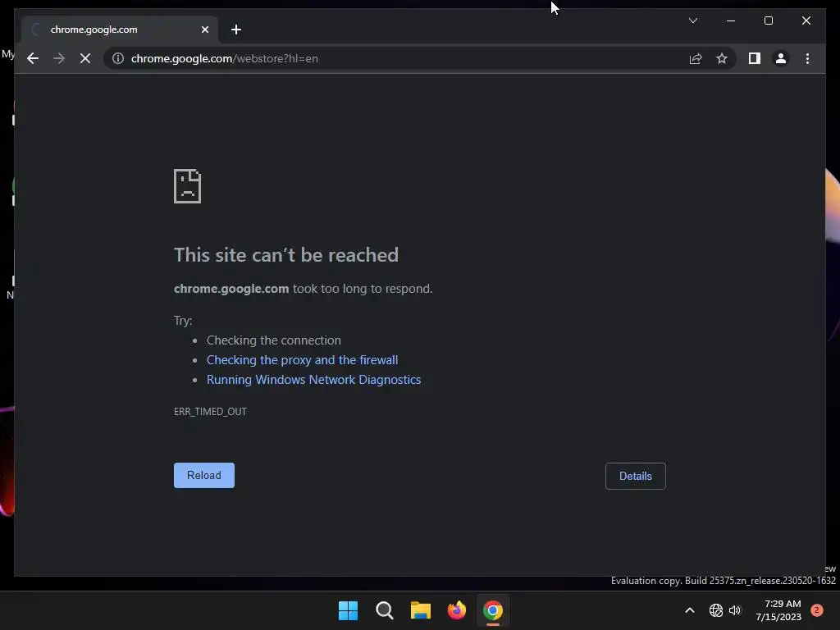Screen dimensions: 840x630
Task: Click the forward navigation arrow
Action: tap(59, 58)
